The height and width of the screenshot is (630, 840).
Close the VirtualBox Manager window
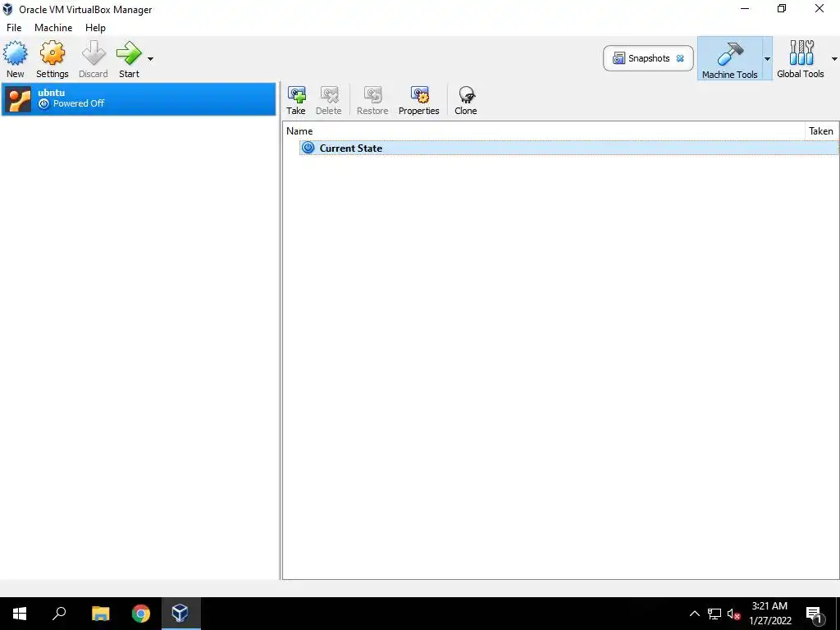click(x=819, y=8)
